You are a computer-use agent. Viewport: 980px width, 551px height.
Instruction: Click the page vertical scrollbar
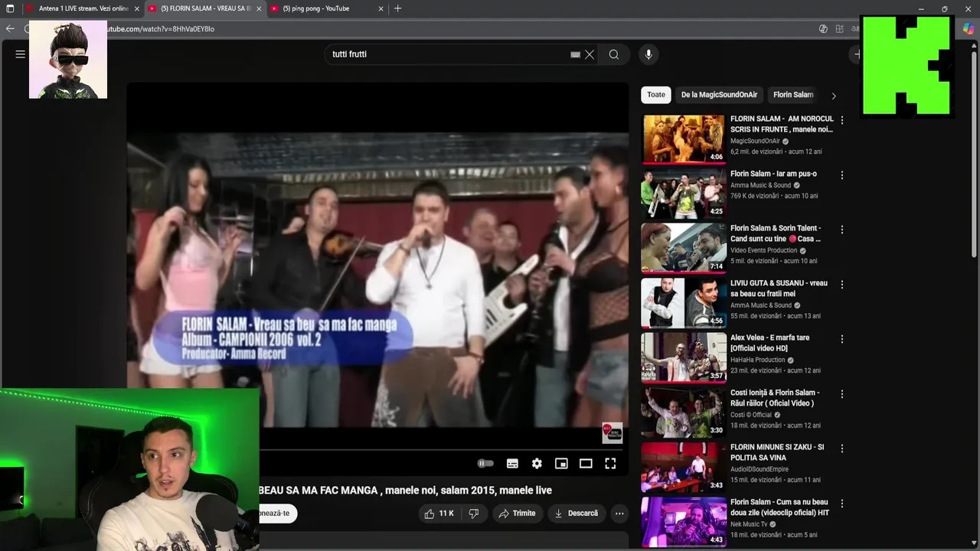[x=974, y=153]
